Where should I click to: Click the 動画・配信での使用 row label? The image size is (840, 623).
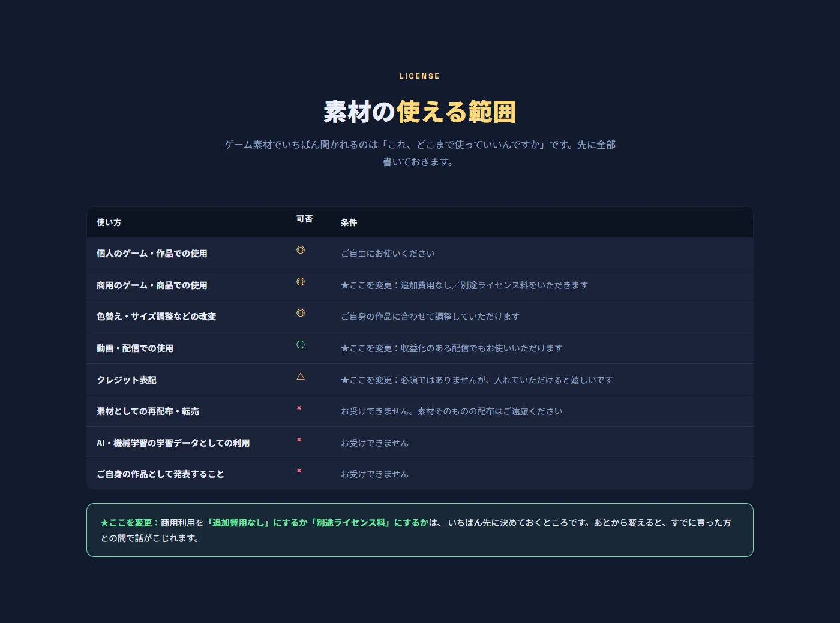tap(135, 348)
